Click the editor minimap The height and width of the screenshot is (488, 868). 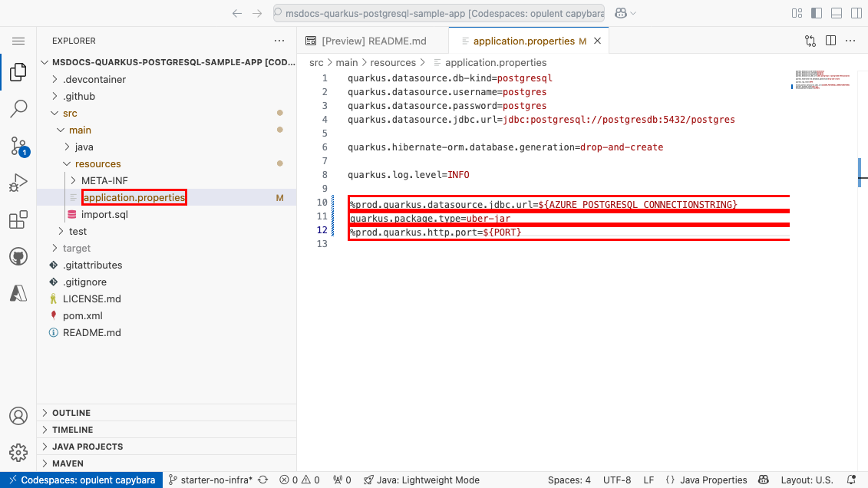coord(823,79)
